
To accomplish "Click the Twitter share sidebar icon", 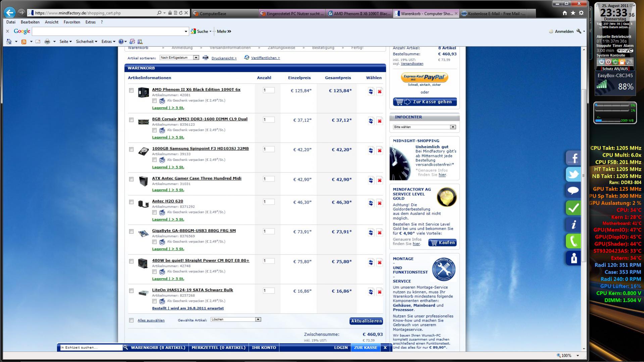I will point(573,174).
